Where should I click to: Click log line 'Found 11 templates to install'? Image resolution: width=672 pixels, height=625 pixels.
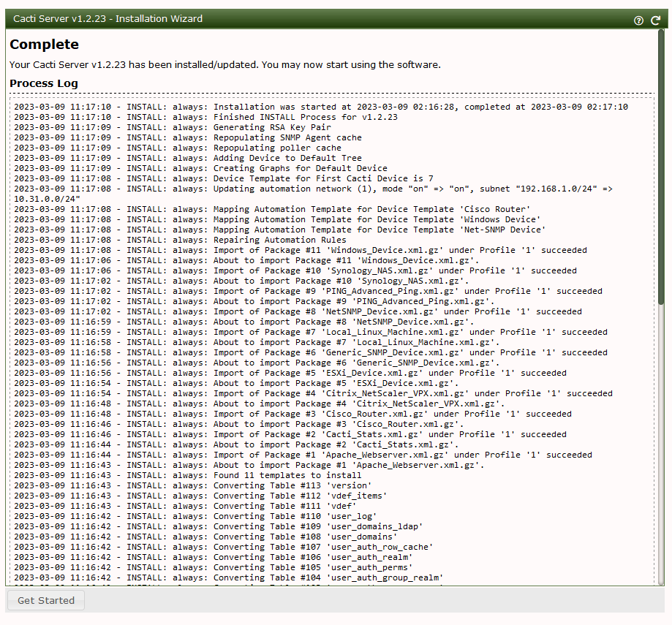click(188, 476)
